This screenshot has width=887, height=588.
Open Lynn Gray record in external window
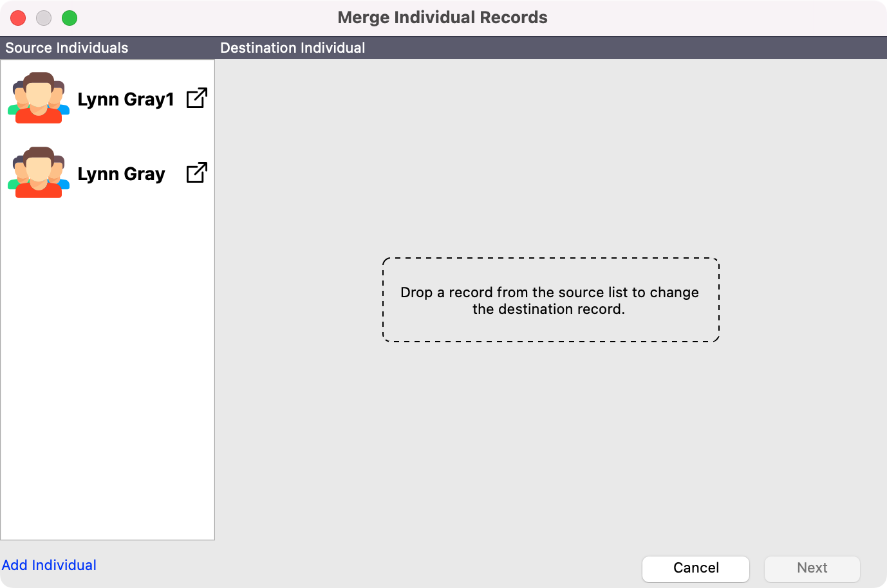(x=196, y=173)
